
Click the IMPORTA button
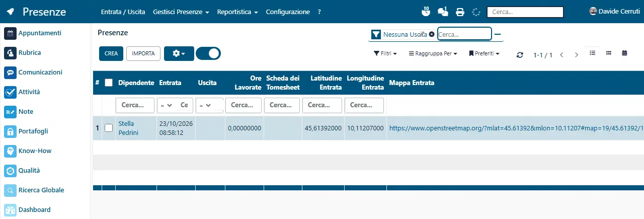click(143, 53)
